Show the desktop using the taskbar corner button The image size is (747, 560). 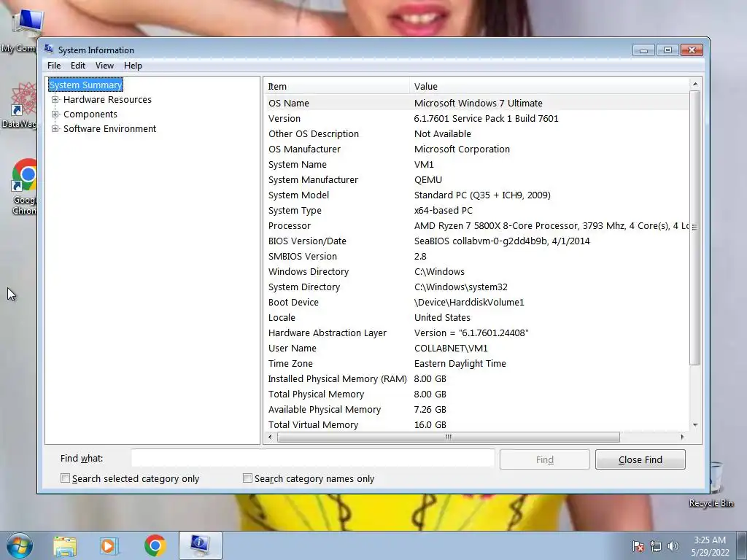pyautogui.click(x=742, y=545)
